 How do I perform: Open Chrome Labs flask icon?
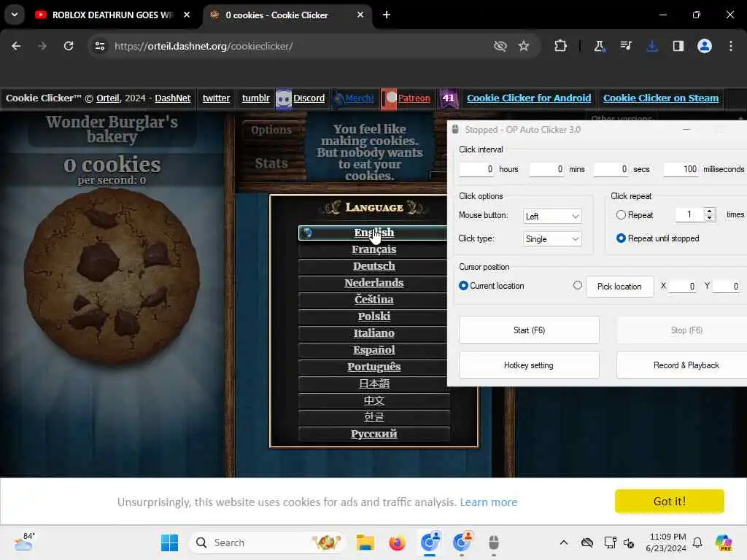600,46
